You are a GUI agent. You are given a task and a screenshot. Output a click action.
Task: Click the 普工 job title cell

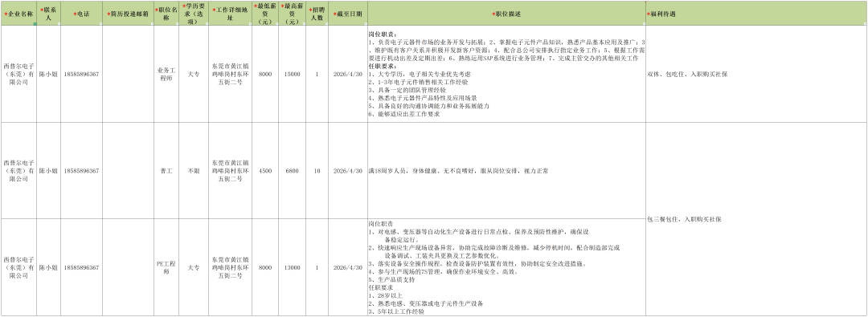(166, 170)
